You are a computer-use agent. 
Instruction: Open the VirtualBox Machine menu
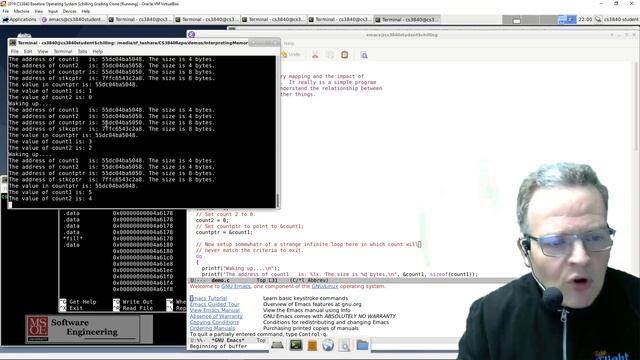coord(21,11)
